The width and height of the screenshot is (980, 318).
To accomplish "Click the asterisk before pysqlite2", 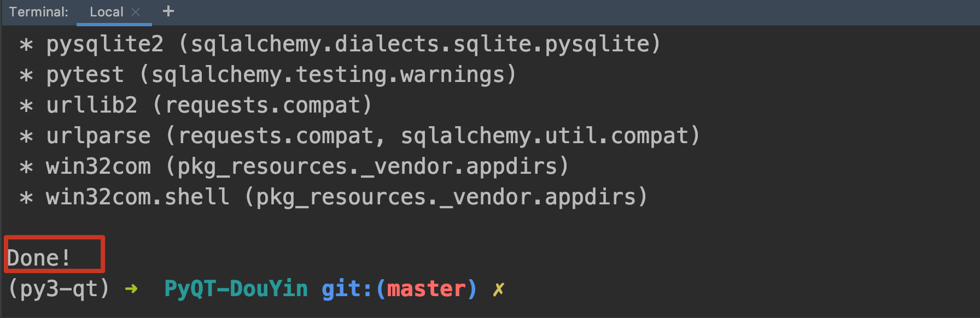I will (26, 45).
